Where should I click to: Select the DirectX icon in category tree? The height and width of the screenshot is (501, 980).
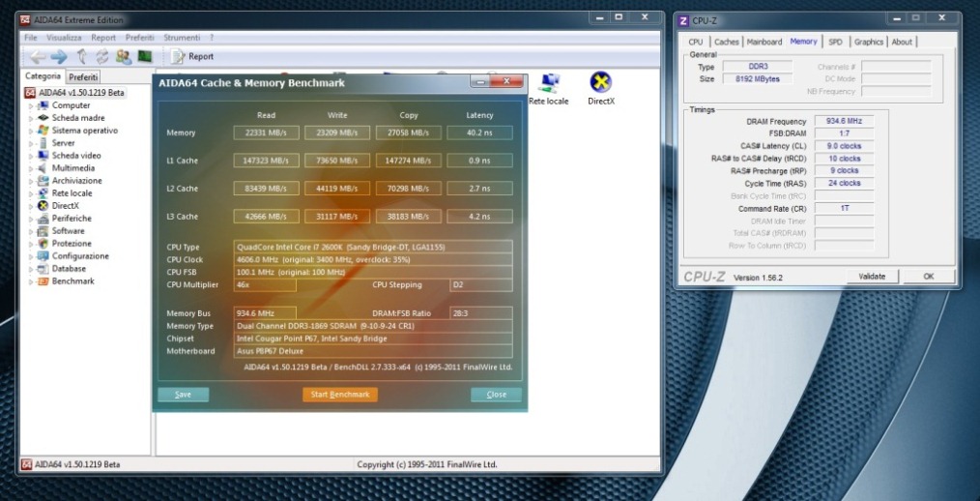point(43,206)
